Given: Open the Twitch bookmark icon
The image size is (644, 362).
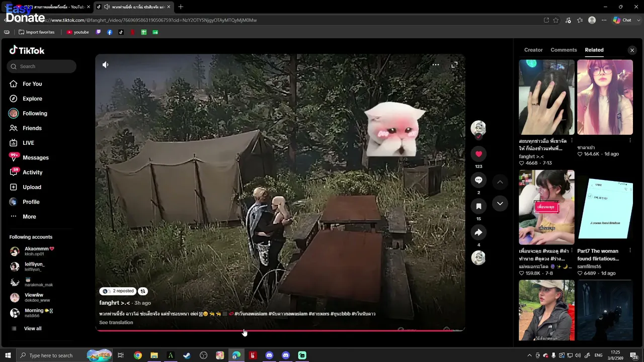Looking at the screenshot, I should [x=98, y=32].
